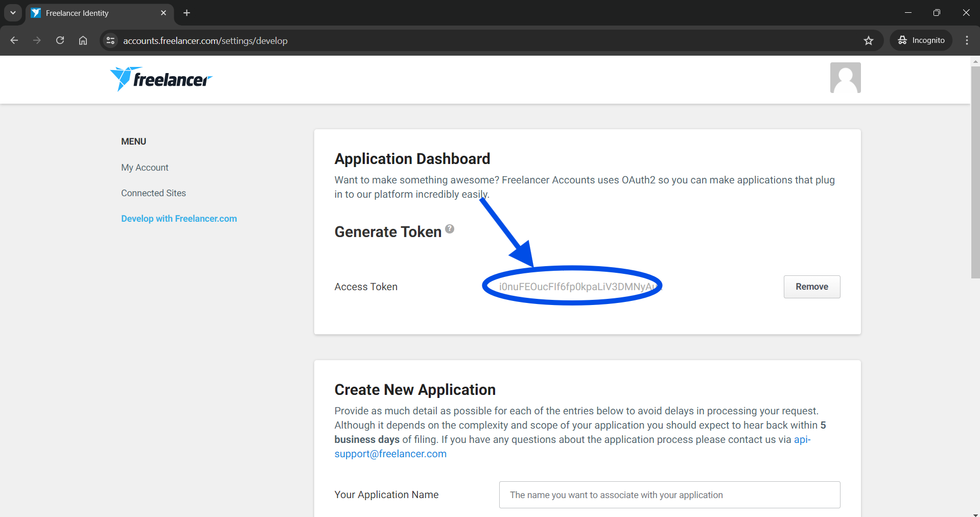
Task: View site information icon in the address bar
Action: [x=110, y=40]
